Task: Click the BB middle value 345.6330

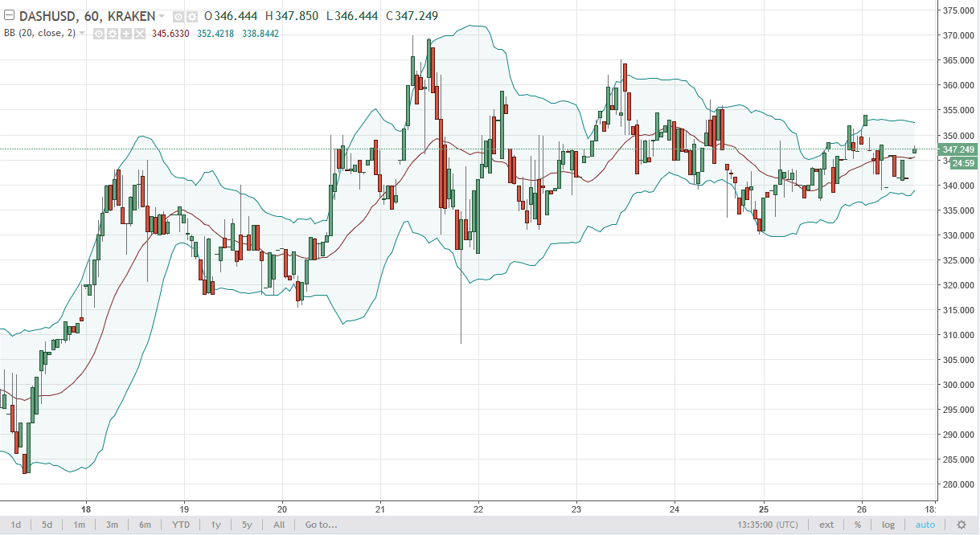Action: (x=170, y=34)
